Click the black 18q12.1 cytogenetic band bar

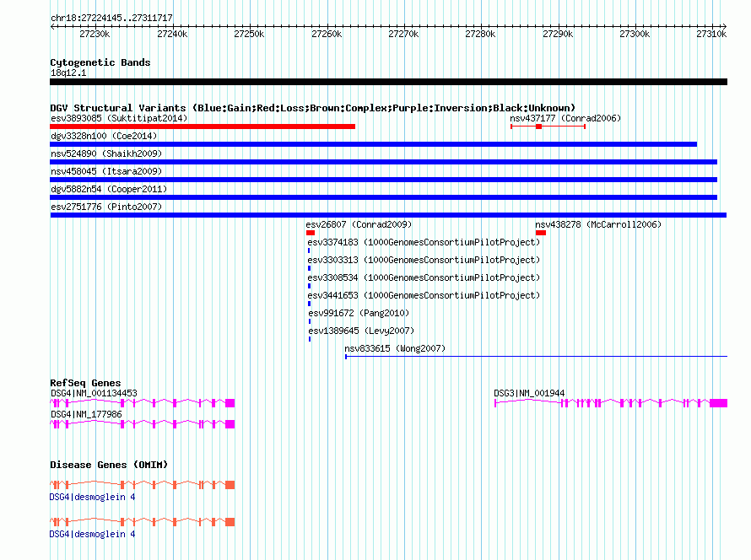pyautogui.click(x=388, y=82)
